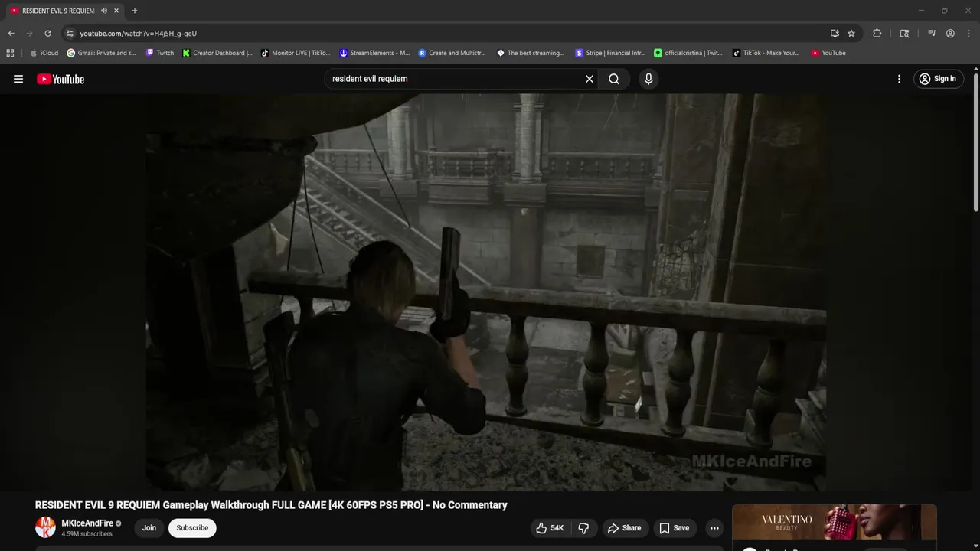Viewport: 980px width, 551px height.
Task: Mute tab via the speaker icon
Action: (104, 11)
